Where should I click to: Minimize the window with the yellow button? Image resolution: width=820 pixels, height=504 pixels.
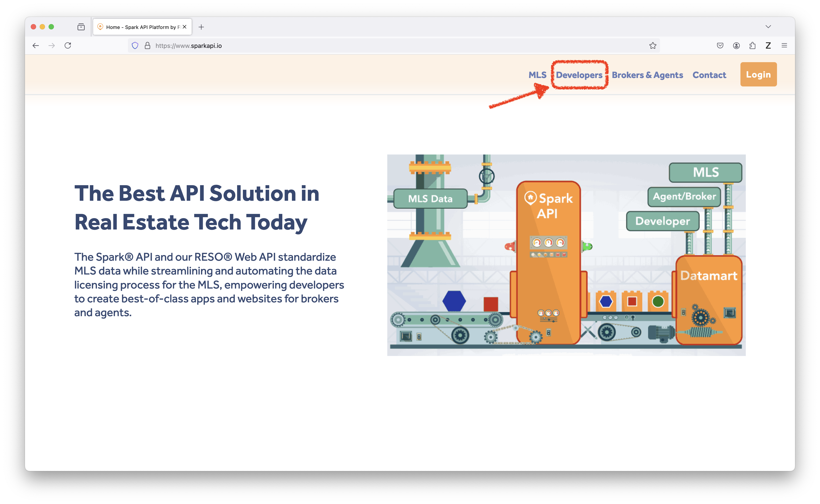[x=42, y=27]
